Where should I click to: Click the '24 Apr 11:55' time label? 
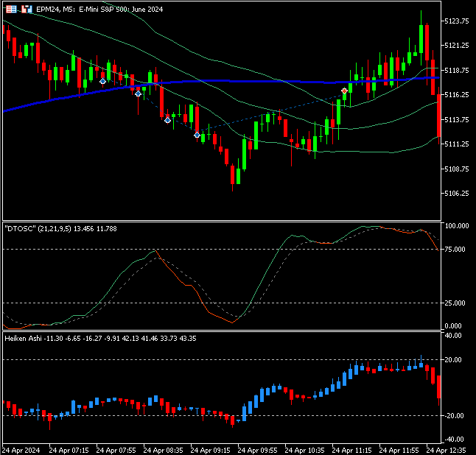pos(399,451)
